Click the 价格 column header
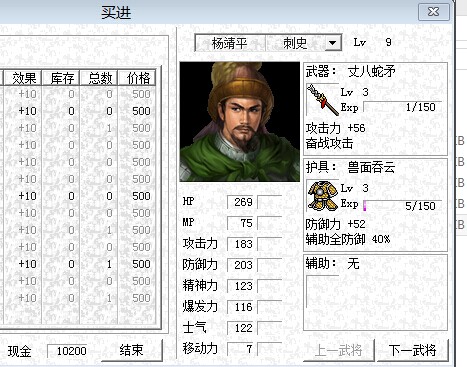This screenshot has width=467, height=367. (137, 78)
